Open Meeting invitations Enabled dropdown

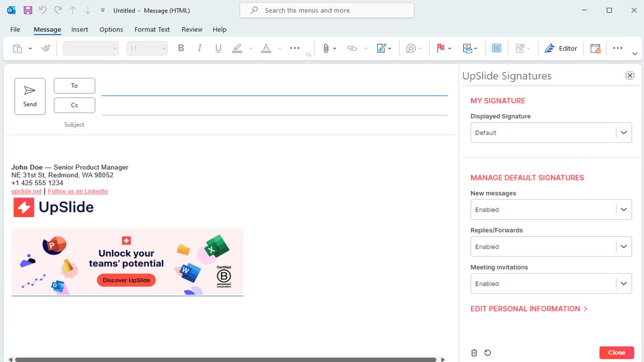[x=551, y=284]
